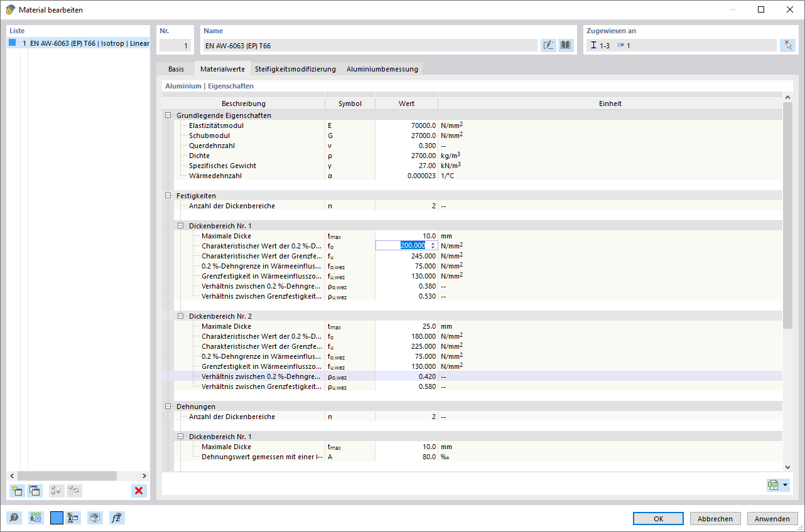Click the Abbrechen button

coord(715,519)
